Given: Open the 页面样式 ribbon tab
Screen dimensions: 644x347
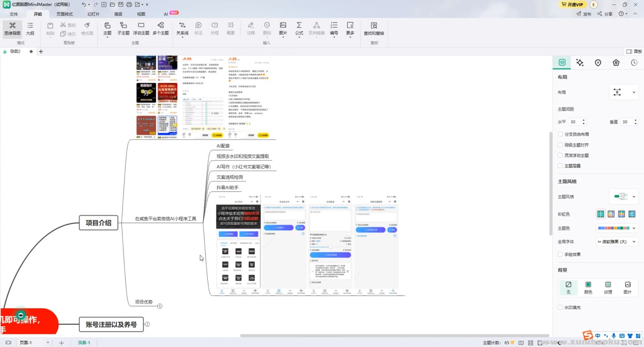Looking at the screenshot, I should point(64,14).
